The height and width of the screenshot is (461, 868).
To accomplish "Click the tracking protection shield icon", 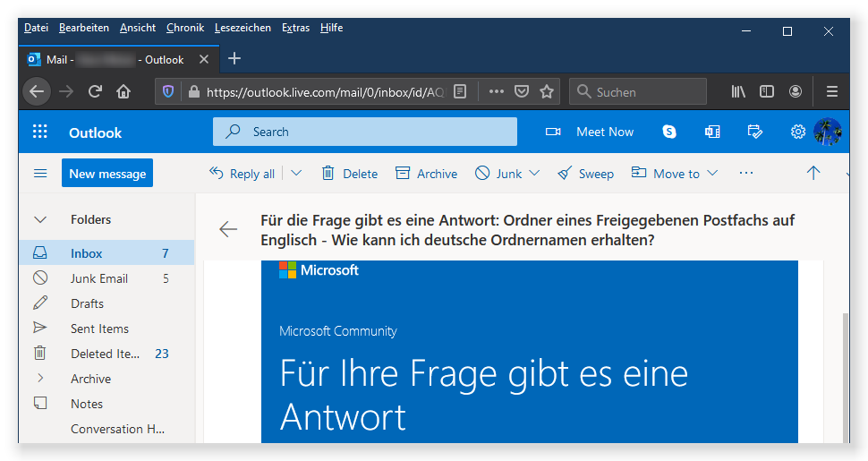I will tap(168, 91).
